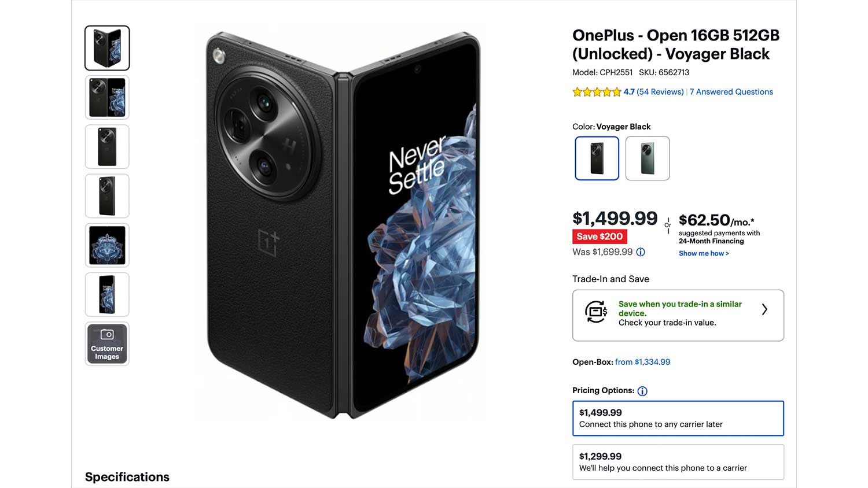View the sixth thumbnail of front screen

click(107, 295)
